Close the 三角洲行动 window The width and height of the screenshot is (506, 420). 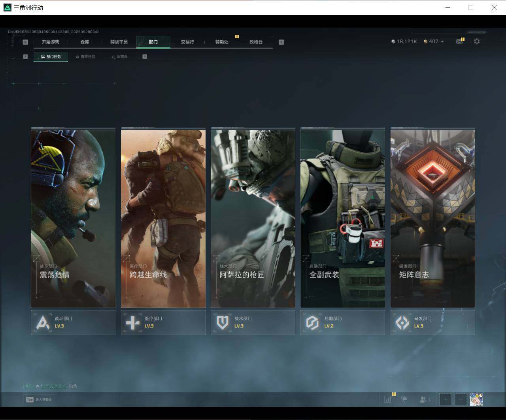click(x=494, y=8)
